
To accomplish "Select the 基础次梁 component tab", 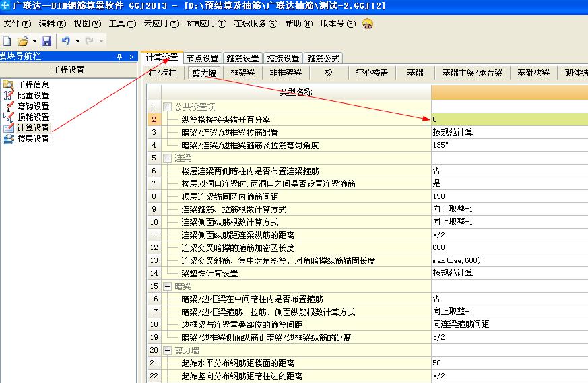I will coord(533,72).
